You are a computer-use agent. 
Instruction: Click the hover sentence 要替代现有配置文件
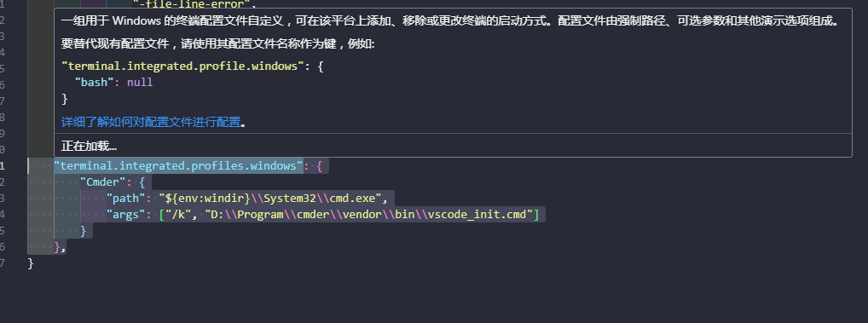click(217, 43)
